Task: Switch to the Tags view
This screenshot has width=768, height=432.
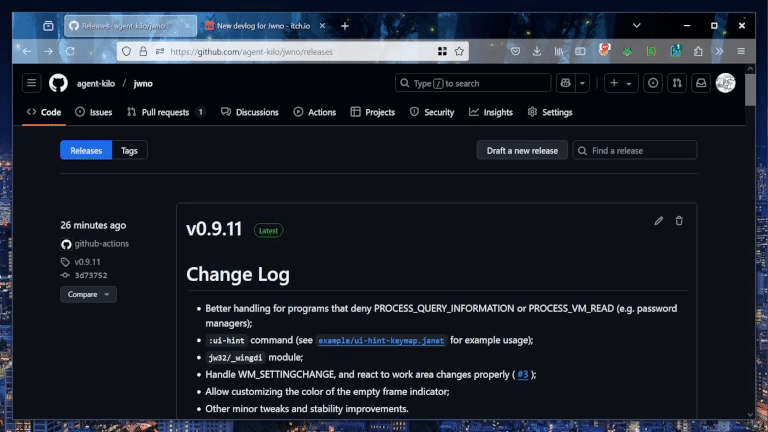Action: coord(129,150)
